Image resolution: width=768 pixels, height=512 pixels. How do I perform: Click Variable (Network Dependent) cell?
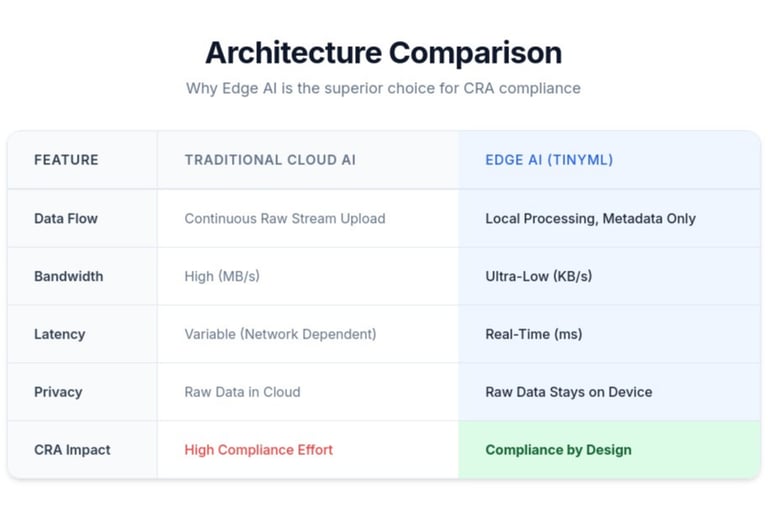[280, 334]
